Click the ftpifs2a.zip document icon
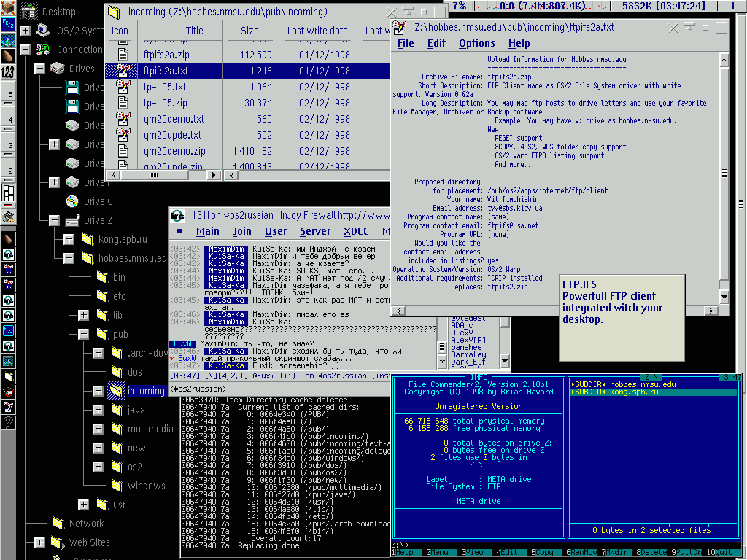Image resolution: width=747 pixels, height=560 pixels. 123,55
